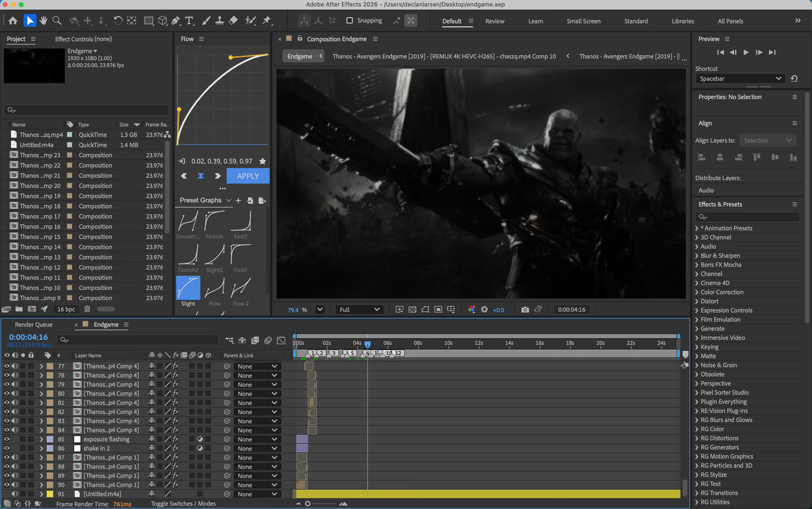Viewport: 812px width, 509px height.
Task: Open Align Layers to Selection dropdown
Action: (768, 140)
